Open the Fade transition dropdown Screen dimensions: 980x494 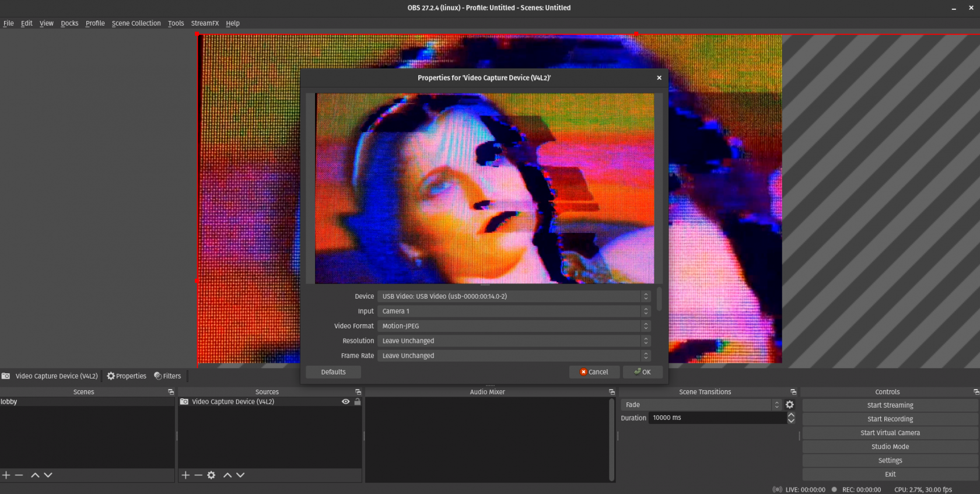point(701,405)
